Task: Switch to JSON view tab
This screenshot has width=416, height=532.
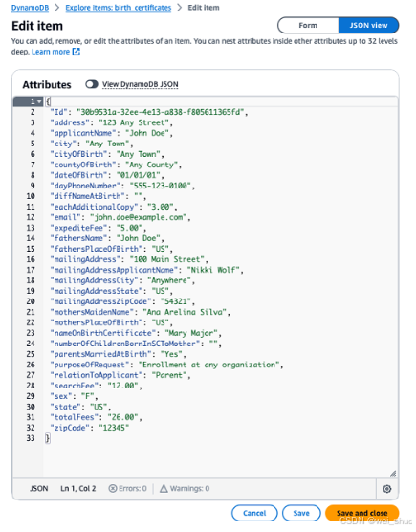Action: pyautogui.click(x=368, y=26)
